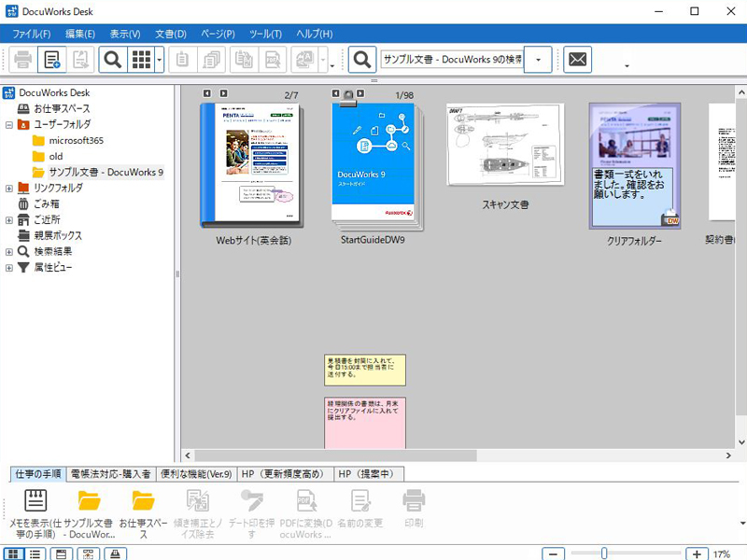Click the PDFに変換 icon in bottom panel
747x560 pixels.
306,500
